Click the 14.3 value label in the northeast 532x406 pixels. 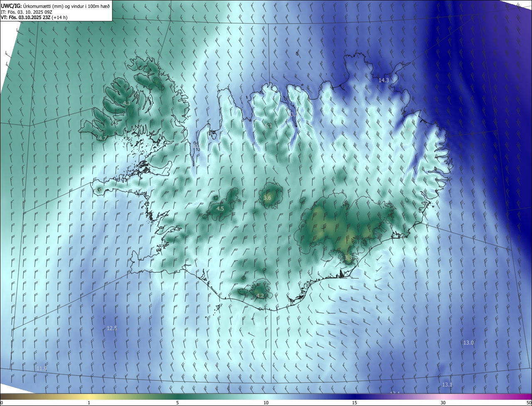click(384, 80)
